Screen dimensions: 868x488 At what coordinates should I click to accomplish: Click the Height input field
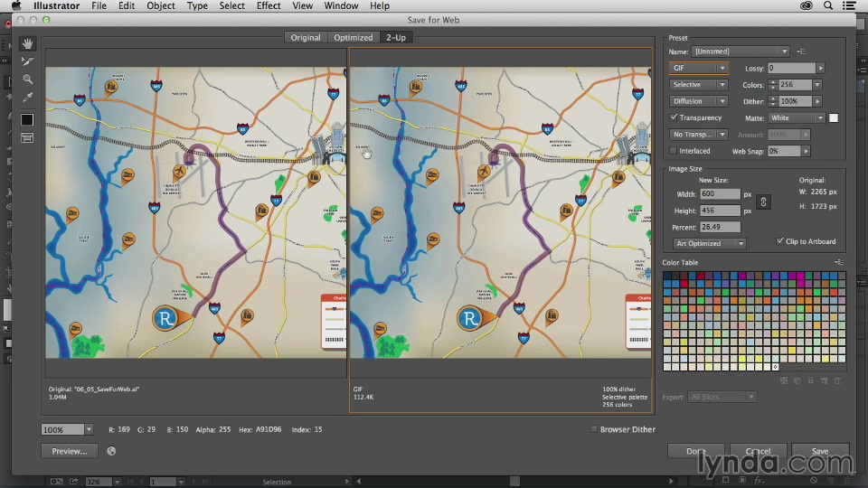pos(720,211)
